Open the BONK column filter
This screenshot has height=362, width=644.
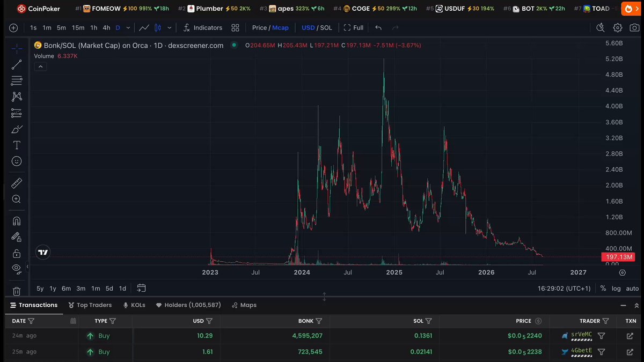tap(319, 321)
